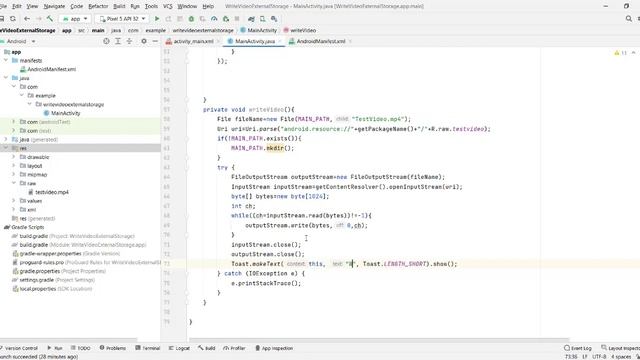Click the Select Opened File target icon
Viewport: 640px width, 360px height.
tap(106, 41)
